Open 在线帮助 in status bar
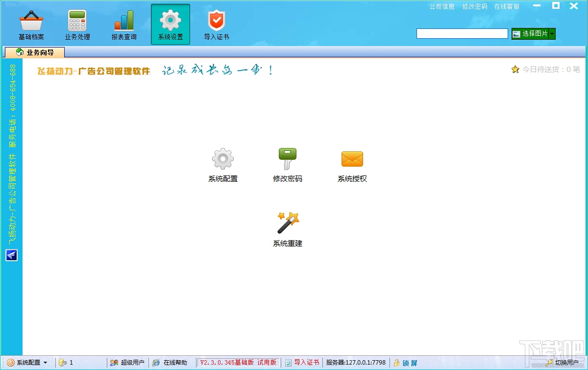 (170, 363)
